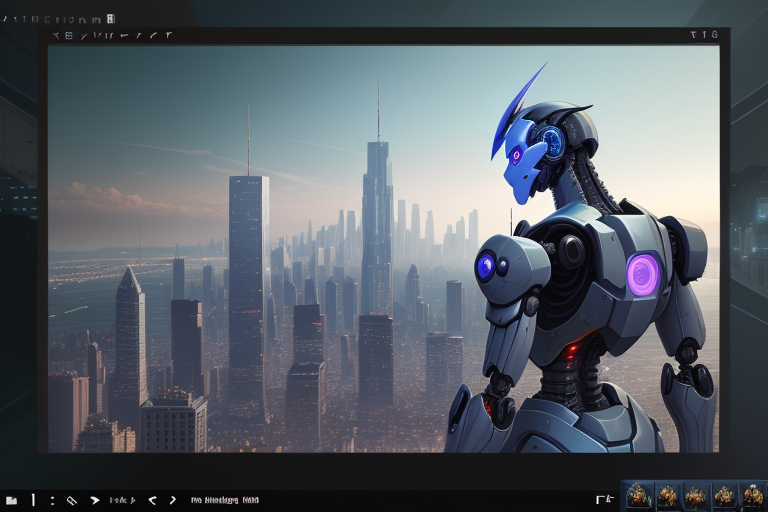Select the third thumbnail in the strip

click(695, 495)
